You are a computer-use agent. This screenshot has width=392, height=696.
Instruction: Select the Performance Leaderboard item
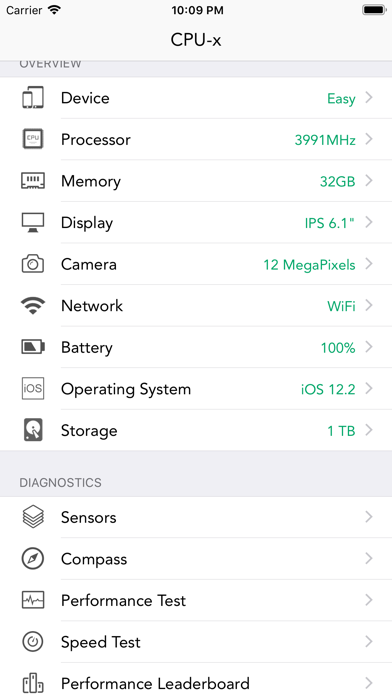pos(196,679)
